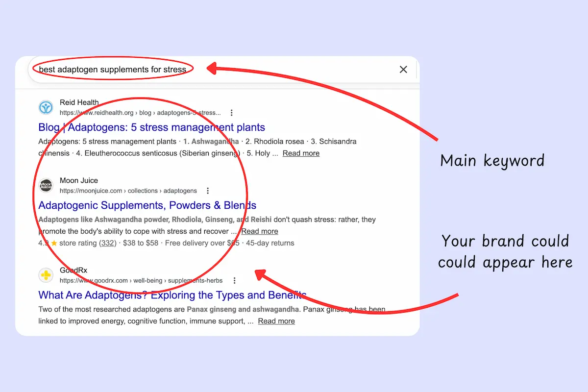The width and height of the screenshot is (588, 392).
Task: Click the yellow star rating icon
Action: tap(53, 243)
